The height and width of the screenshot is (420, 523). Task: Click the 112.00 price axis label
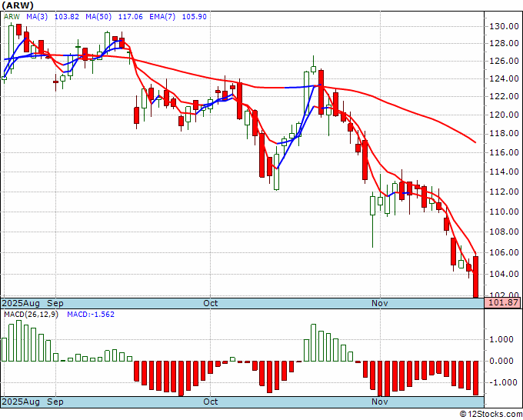[x=504, y=192]
